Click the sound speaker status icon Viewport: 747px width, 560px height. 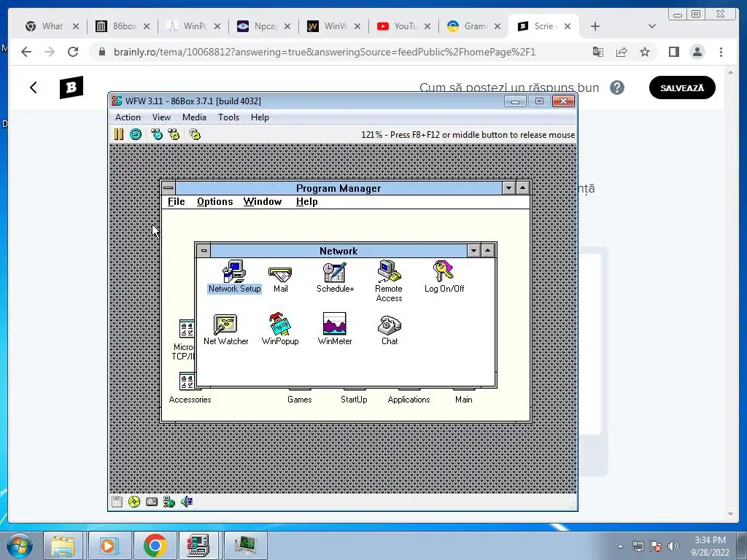click(x=187, y=502)
